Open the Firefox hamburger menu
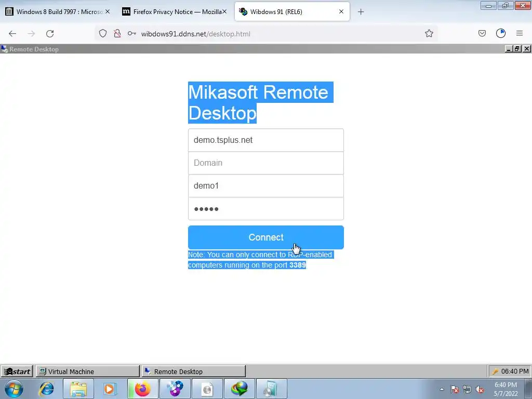532x399 pixels. (520, 33)
